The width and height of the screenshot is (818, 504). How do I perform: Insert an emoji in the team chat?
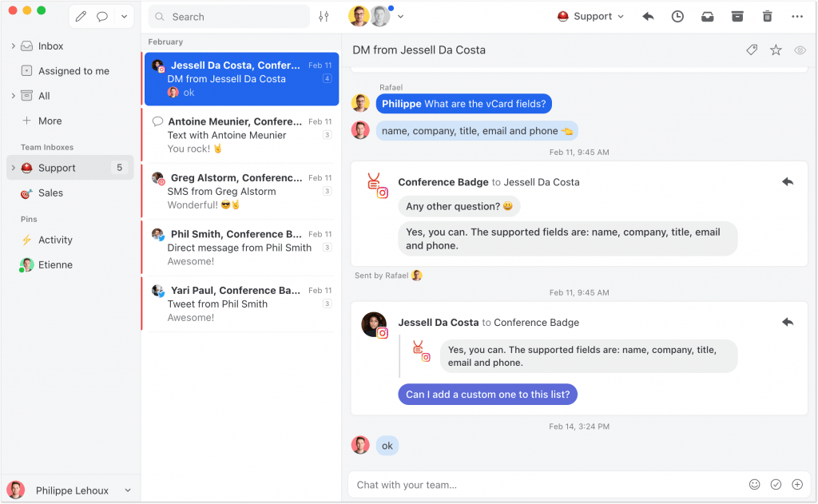click(x=756, y=485)
